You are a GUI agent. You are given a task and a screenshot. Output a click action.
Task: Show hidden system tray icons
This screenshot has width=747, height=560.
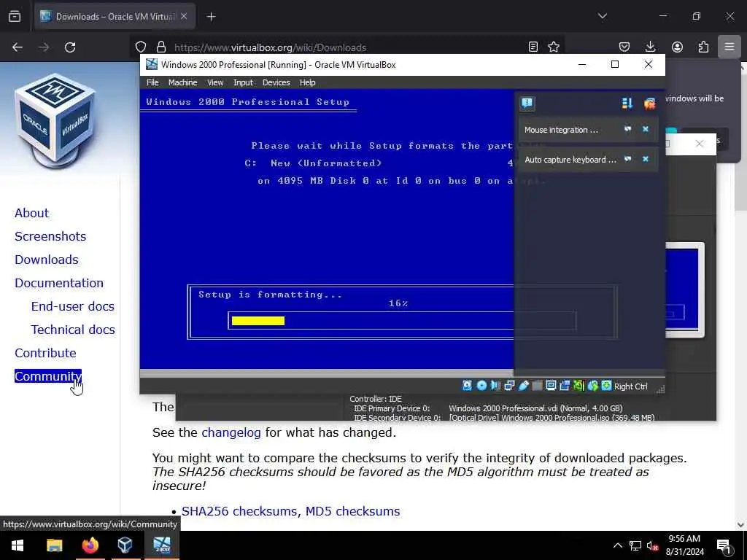[x=617, y=545]
